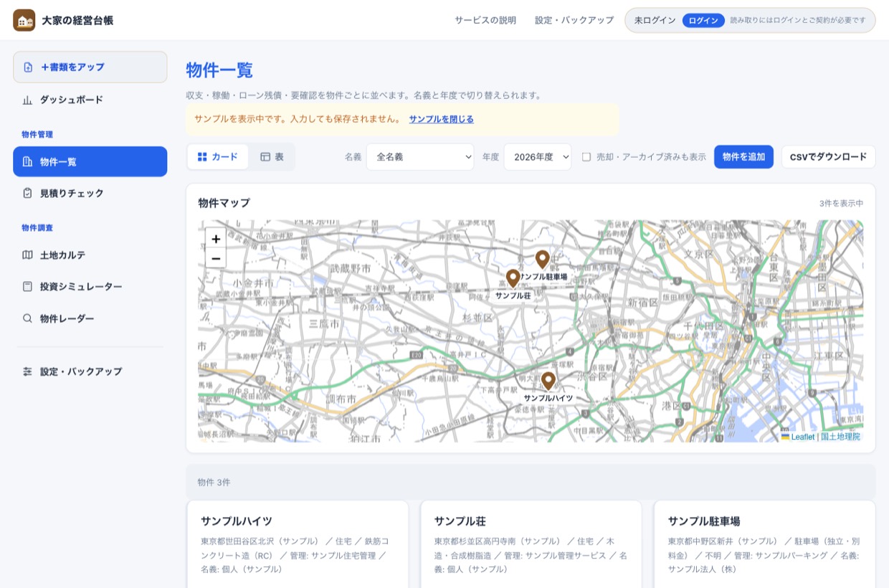Toggle 売却・アーカイブ済みも表示 checkbox
Screen dimensions: 889x588
point(586,157)
